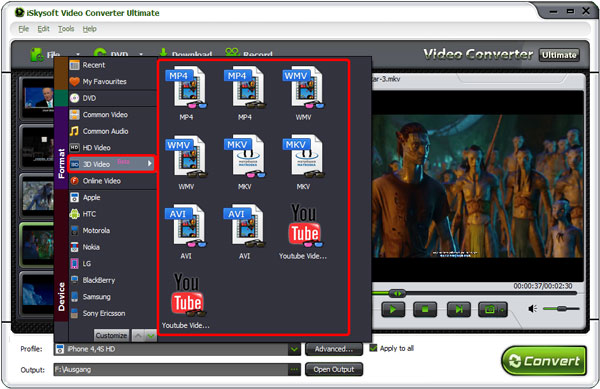Click the Download toolbar button

(186, 54)
